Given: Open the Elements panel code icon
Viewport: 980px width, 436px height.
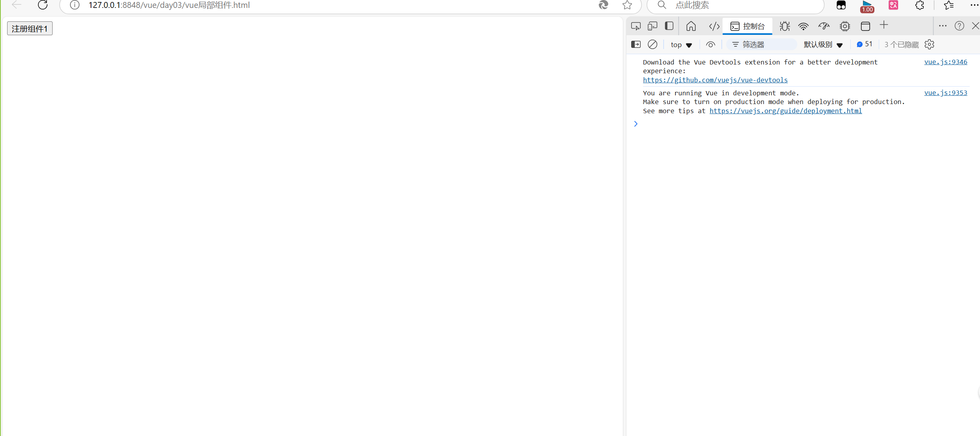Looking at the screenshot, I should click(x=714, y=26).
